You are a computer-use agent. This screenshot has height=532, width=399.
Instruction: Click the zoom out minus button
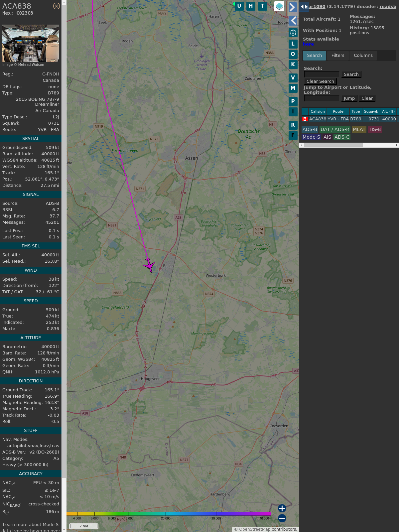[x=282, y=518]
